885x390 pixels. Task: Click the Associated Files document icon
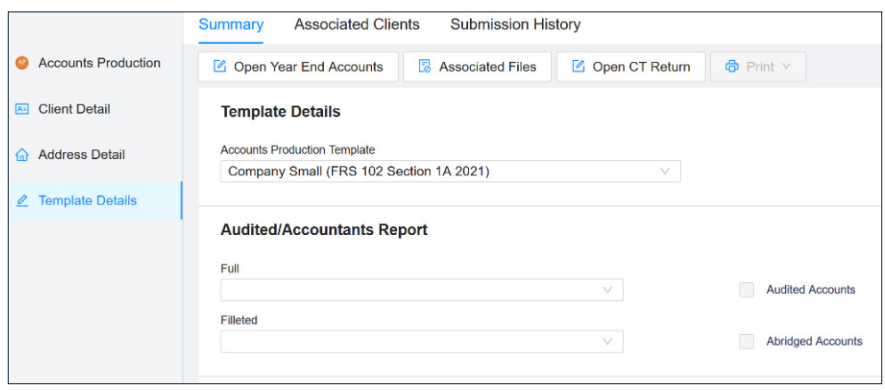point(424,67)
